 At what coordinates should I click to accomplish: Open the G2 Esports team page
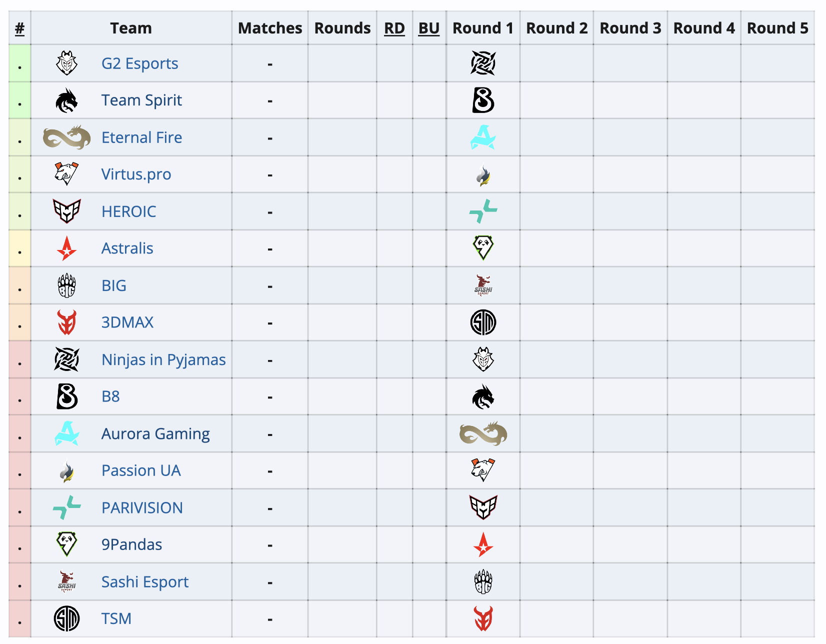[140, 63]
